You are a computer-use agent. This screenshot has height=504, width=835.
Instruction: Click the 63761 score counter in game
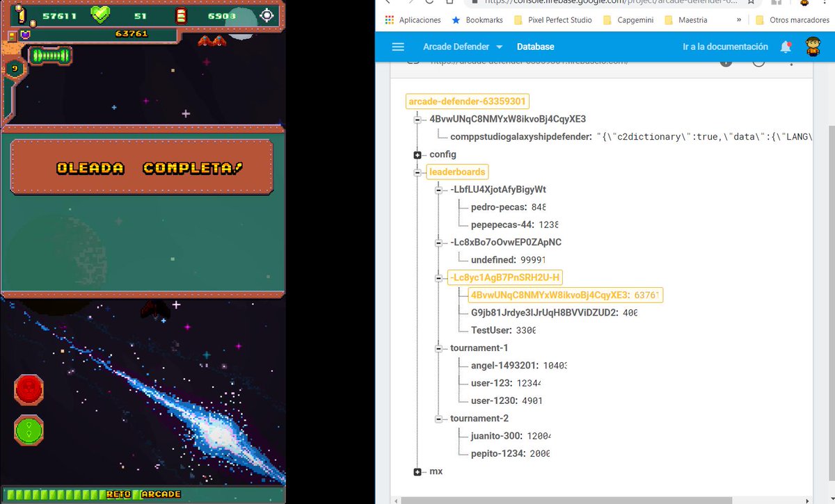(132, 33)
